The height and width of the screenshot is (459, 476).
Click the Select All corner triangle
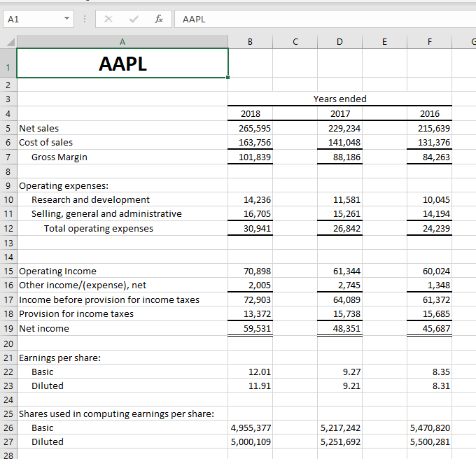[9, 42]
